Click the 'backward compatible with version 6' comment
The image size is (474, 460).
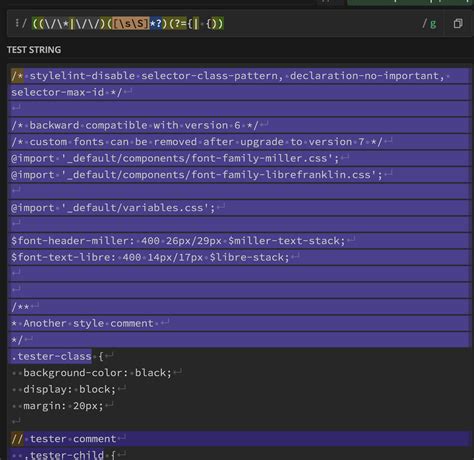coord(135,125)
